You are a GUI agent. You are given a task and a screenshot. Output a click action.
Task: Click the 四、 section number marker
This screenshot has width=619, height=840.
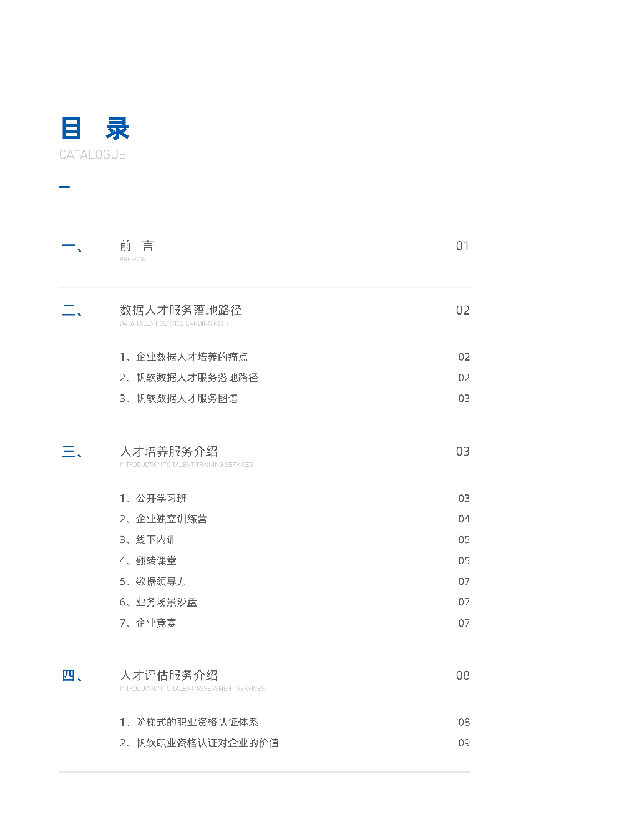click(x=73, y=676)
